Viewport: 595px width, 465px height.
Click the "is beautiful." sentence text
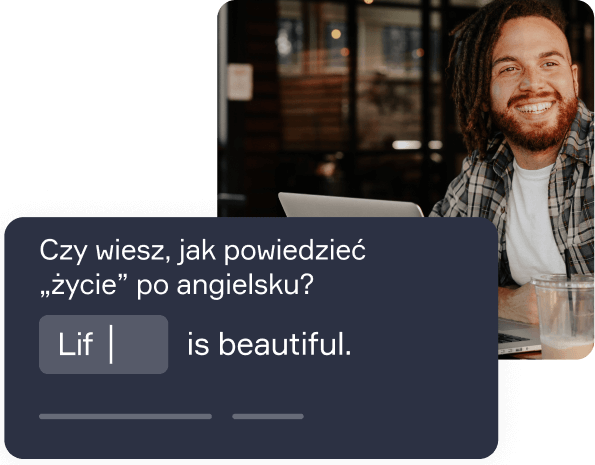269,344
